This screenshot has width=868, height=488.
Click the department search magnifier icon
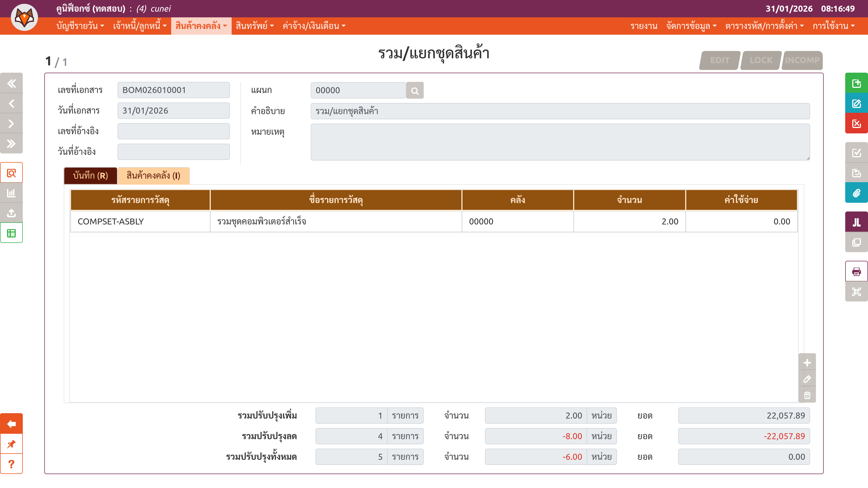pos(415,91)
